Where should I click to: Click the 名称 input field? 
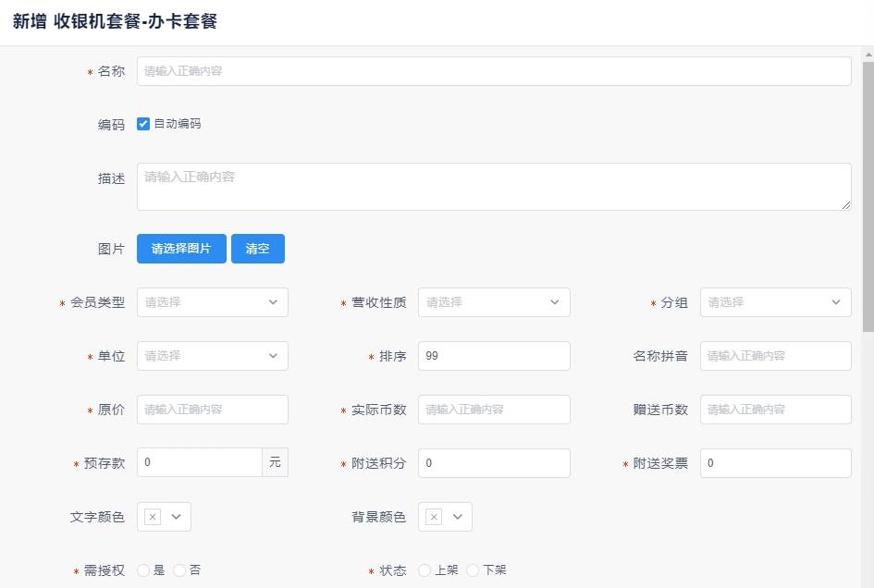click(x=494, y=71)
